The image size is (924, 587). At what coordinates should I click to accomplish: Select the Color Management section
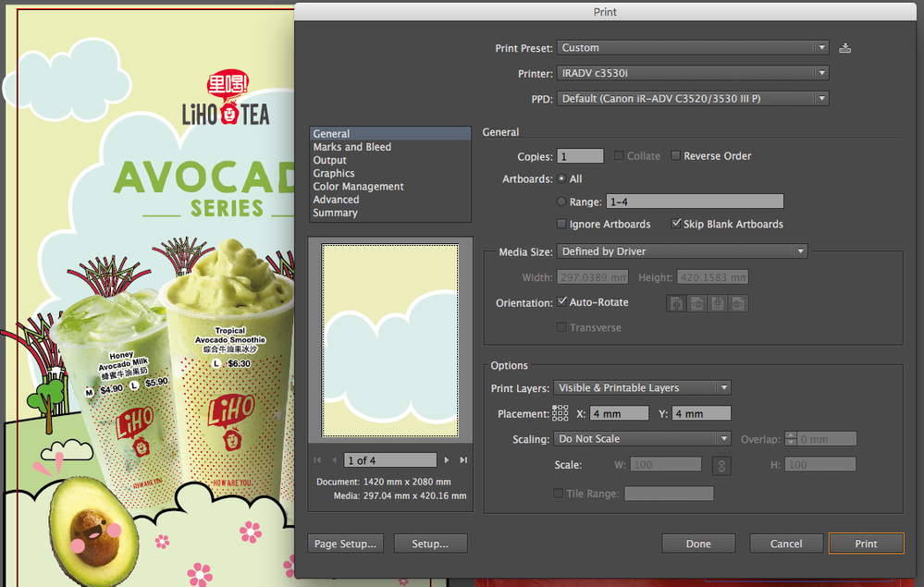coord(390,186)
